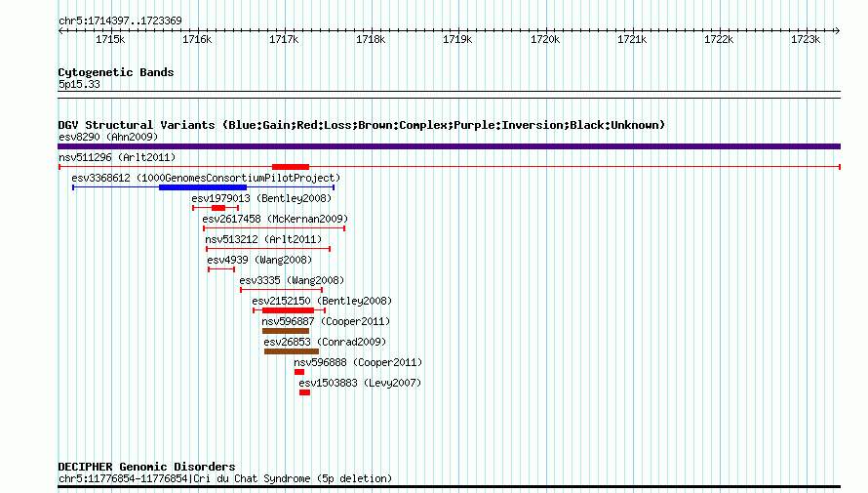Click the 1719k ruler mark
The height and width of the screenshot is (493, 868).
(457, 39)
